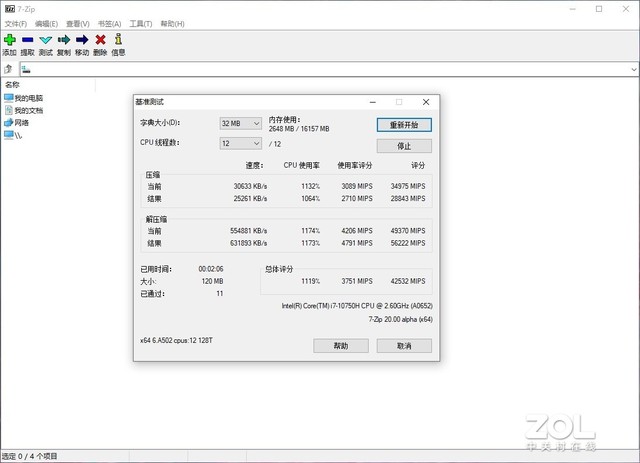Click the Intel Core i7-10750H CPU text
The width and height of the screenshot is (640, 463).
pos(357,306)
